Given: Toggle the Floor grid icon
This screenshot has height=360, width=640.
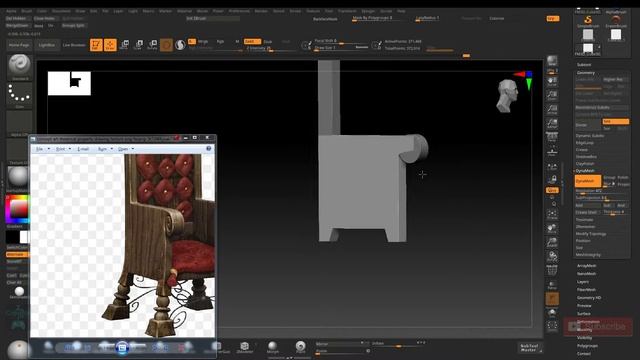Looking at the screenshot, I should pos(552,151).
